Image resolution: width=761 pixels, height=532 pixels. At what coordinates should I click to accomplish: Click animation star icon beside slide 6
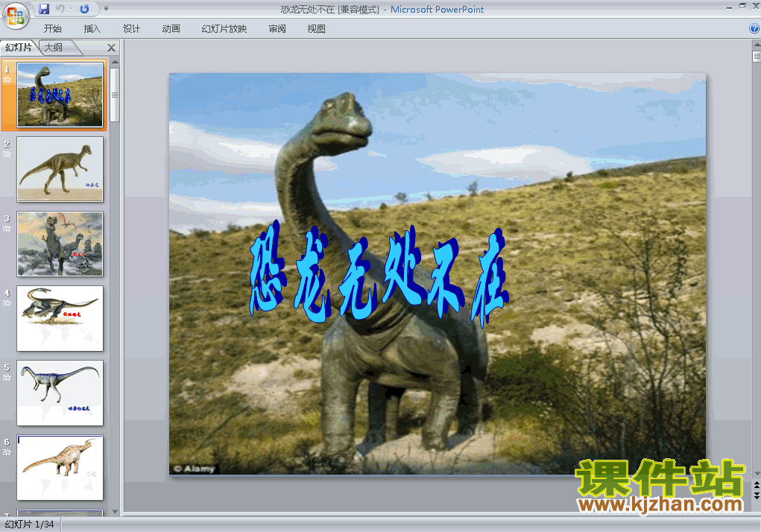pos(7,452)
